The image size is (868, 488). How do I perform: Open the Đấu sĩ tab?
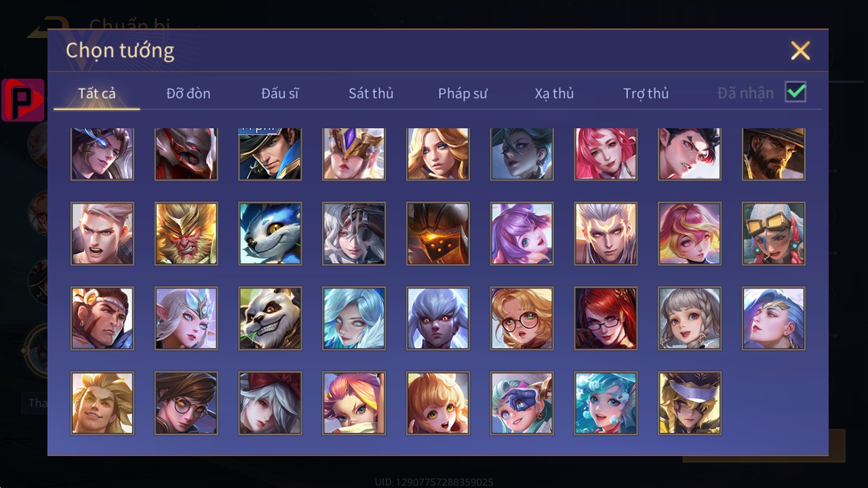[x=280, y=93]
